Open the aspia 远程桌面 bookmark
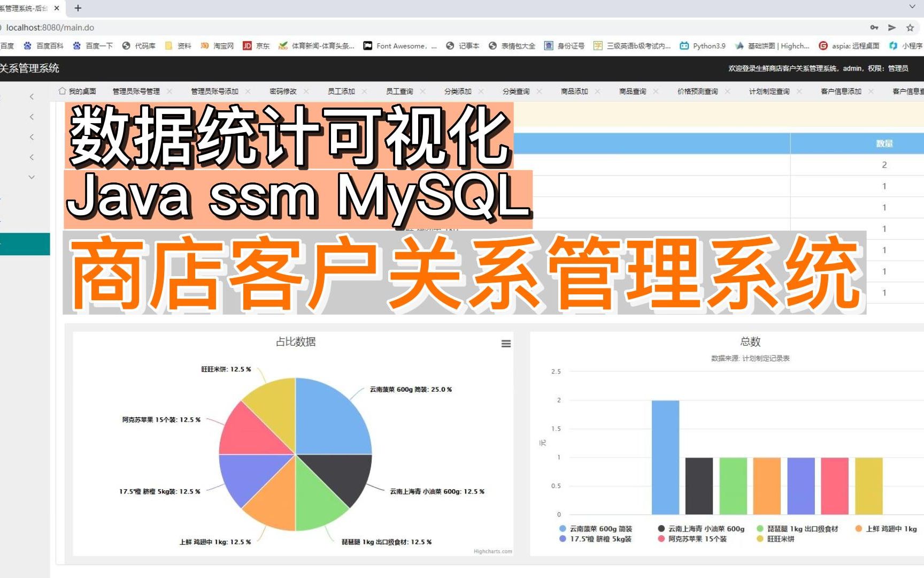Screen dimensions: 924x578 pos(849,46)
